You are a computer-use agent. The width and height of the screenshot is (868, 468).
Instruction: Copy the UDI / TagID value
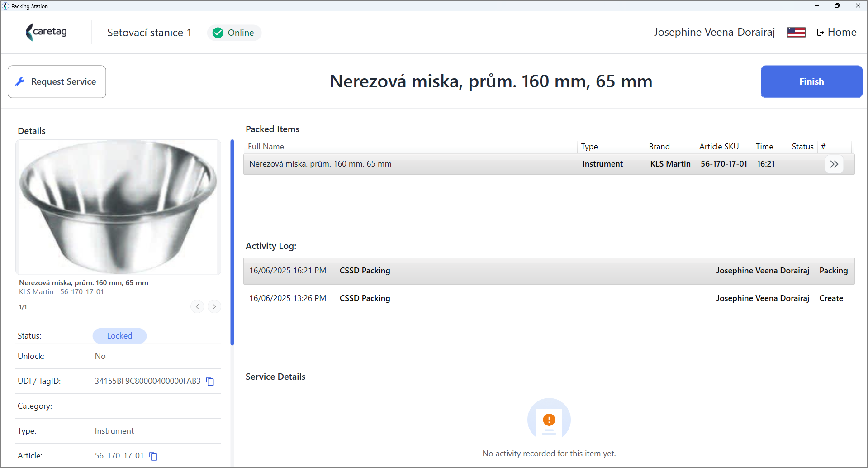click(x=210, y=382)
